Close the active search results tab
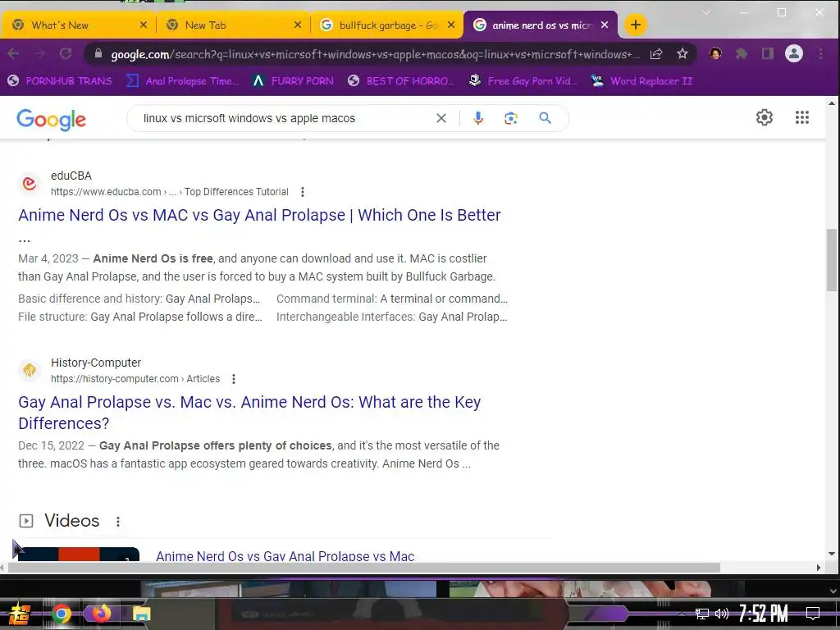The height and width of the screenshot is (630, 840). click(x=605, y=25)
